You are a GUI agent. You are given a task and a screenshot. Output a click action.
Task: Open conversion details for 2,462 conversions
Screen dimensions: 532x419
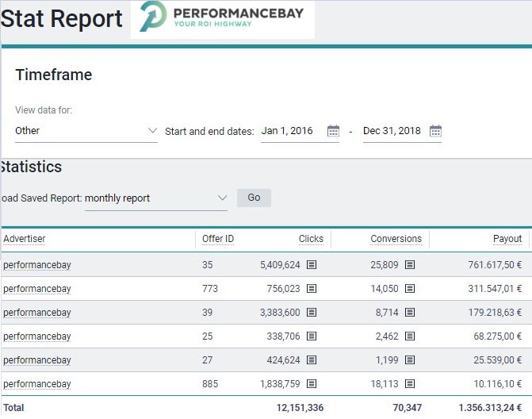[x=410, y=336]
